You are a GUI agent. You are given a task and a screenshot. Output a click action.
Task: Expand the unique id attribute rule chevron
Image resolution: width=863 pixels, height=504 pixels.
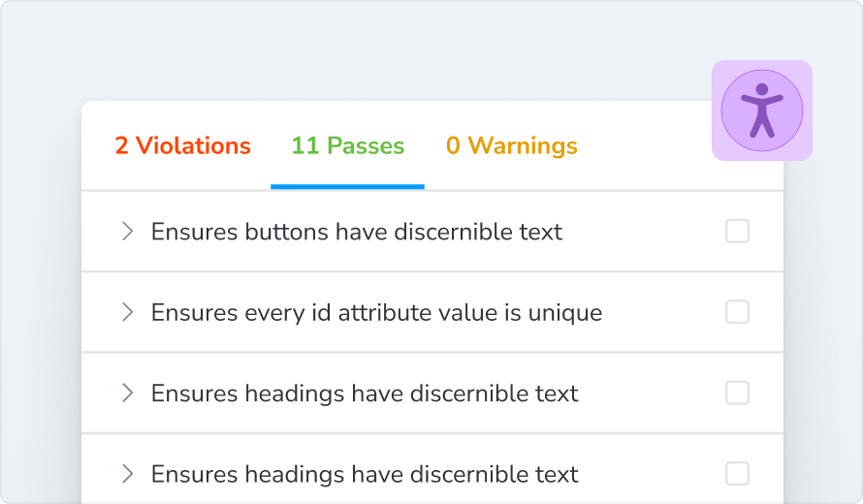(126, 312)
